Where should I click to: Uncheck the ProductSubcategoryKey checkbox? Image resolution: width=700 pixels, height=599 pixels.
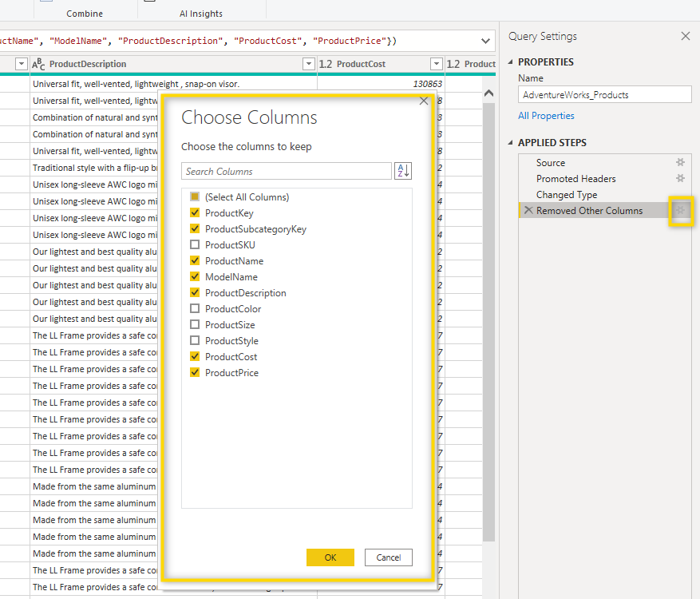pyautogui.click(x=195, y=228)
